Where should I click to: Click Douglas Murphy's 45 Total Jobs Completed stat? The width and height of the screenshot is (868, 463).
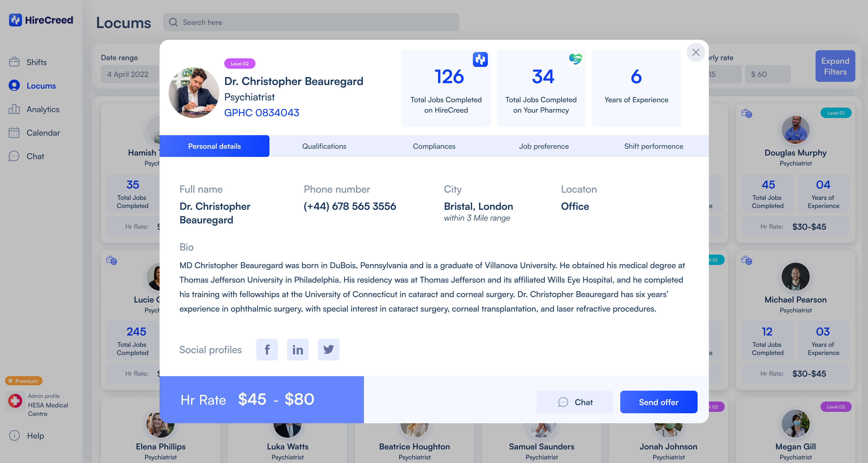point(768,194)
